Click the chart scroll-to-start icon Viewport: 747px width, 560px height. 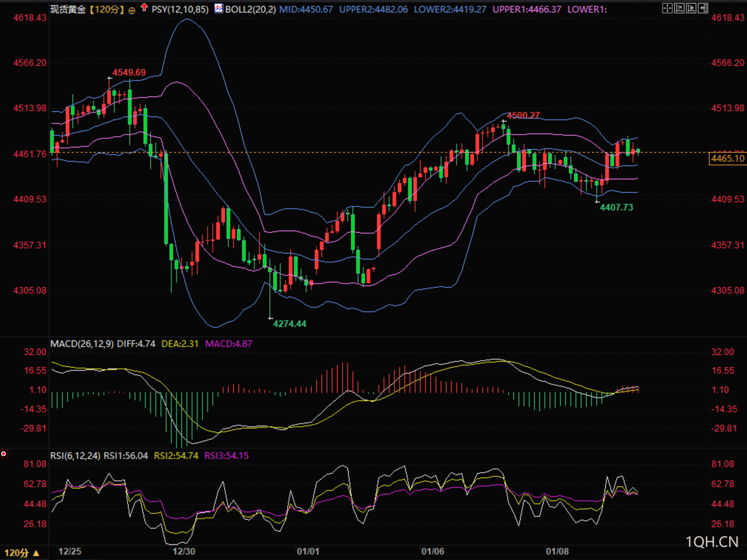[x=679, y=8]
